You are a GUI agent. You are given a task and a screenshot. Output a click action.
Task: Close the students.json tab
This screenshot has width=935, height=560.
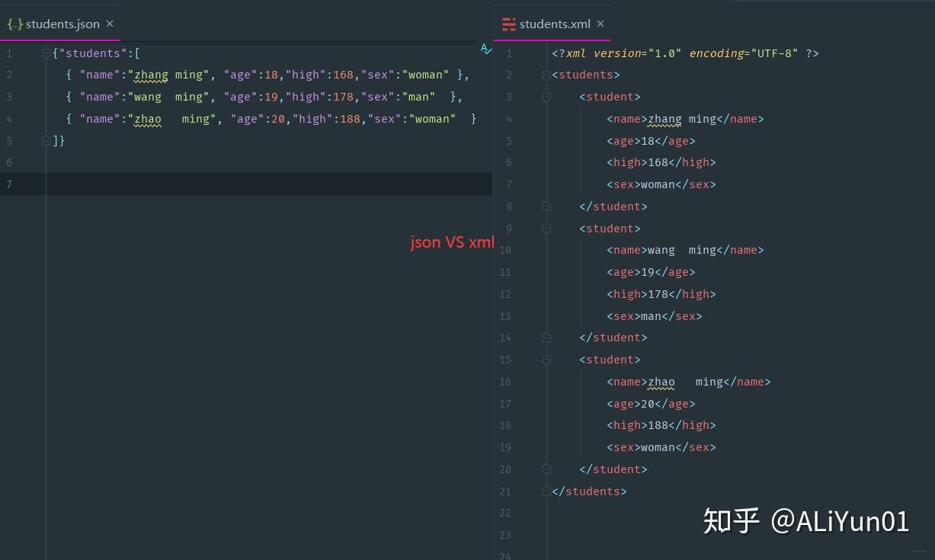pyautogui.click(x=109, y=24)
